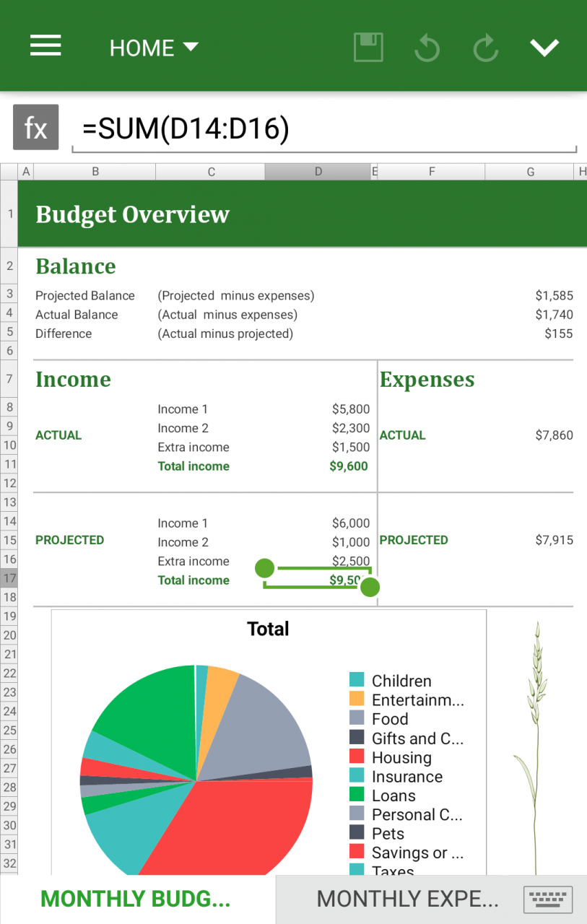The image size is (587, 924).
Task: Open the fx function button
Action: pos(35,128)
